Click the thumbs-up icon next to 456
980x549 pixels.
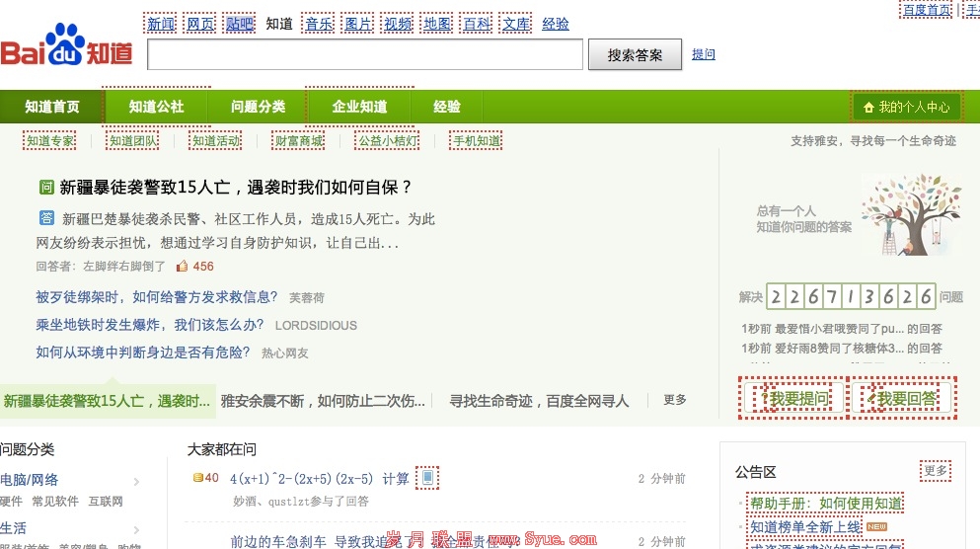pos(182,267)
